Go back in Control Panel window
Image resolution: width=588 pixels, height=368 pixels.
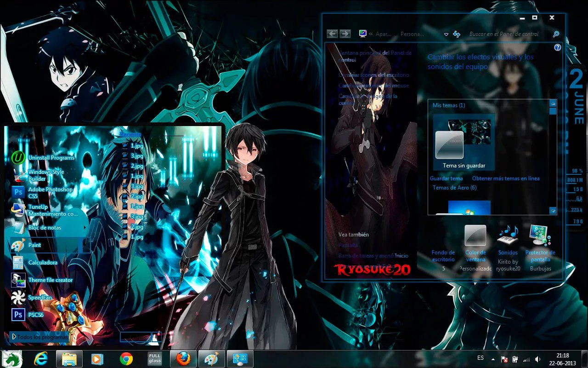pos(333,34)
